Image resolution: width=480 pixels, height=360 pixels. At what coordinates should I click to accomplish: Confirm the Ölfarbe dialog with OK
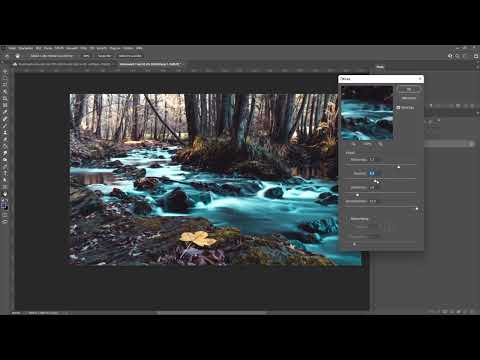click(409, 89)
